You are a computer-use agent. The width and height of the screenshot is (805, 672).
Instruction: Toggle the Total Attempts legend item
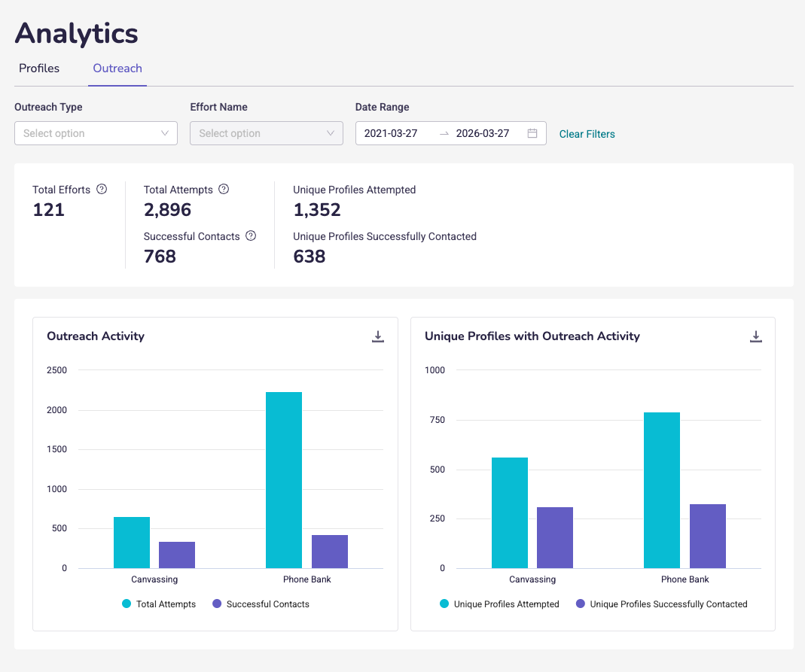pyautogui.click(x=159, y=604)
